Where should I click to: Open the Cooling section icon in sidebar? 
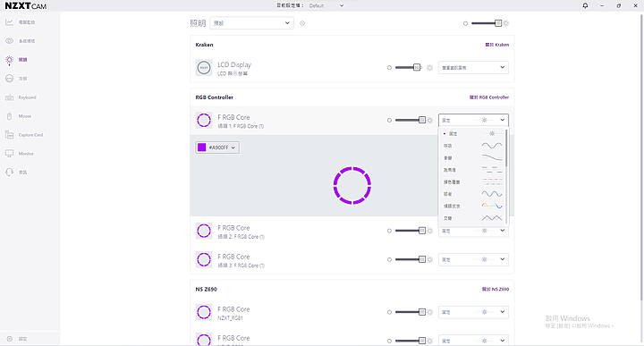(10, 79)
